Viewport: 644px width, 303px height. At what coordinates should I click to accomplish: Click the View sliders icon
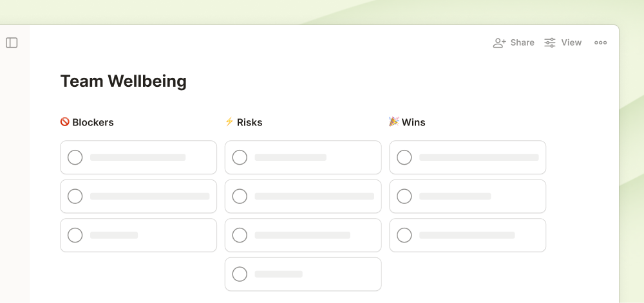[550, 42]
